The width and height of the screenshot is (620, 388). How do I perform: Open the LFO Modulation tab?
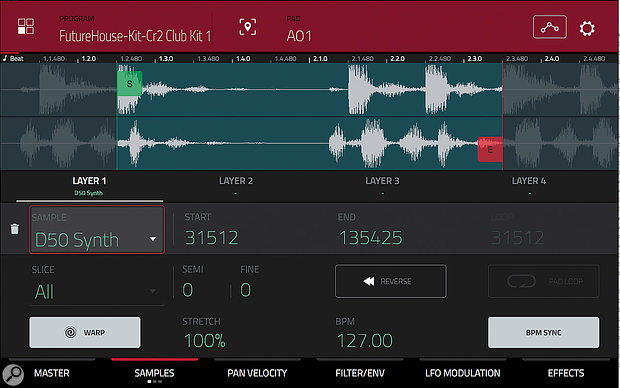click(x=463, y=373)
